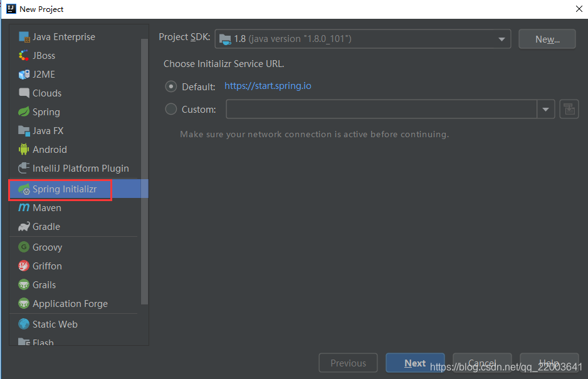The image size is (588, 379).
Task: Select the Grails icon
Action: pyautogui.click(x=24, y=284)
